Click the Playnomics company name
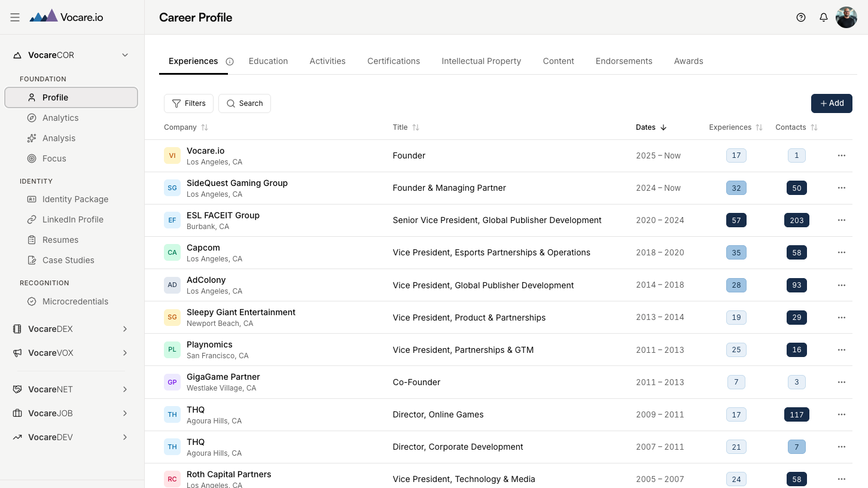868x488 pixels. [209, 344]
